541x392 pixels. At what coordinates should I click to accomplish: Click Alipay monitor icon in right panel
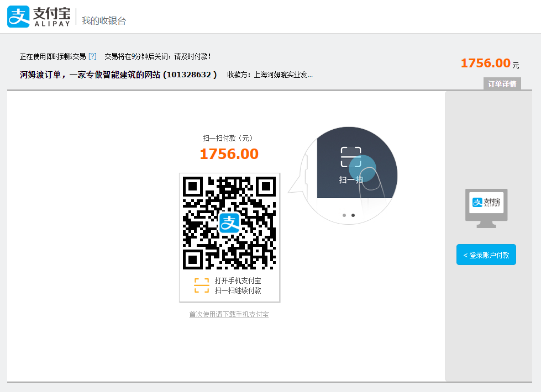[486, 208]
